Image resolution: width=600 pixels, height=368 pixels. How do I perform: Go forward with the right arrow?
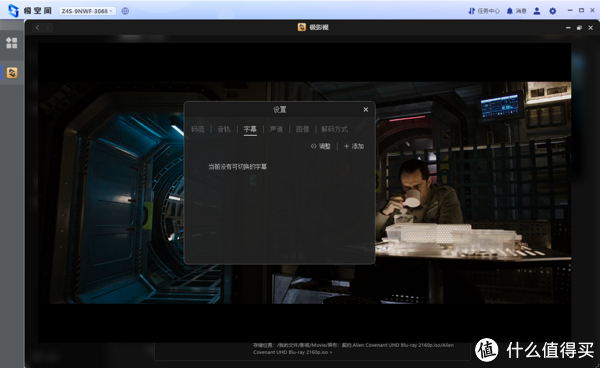click(x=47, y=28)
